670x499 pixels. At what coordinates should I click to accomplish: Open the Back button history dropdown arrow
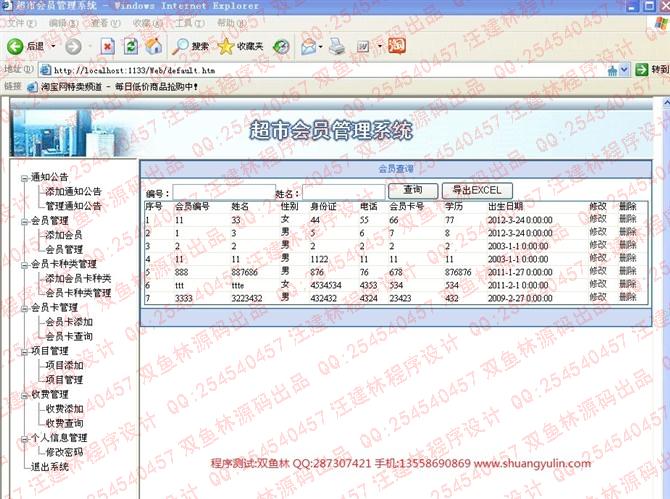(53, 46)
